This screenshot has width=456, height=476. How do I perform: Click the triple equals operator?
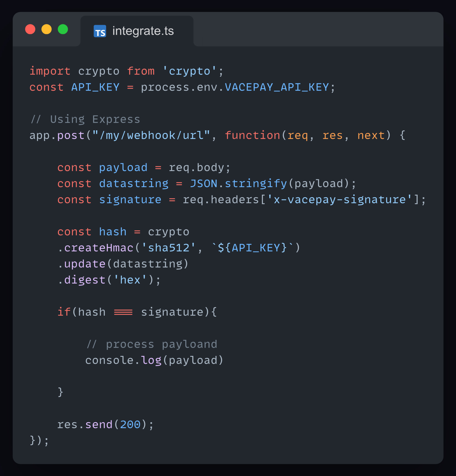(x=123, y=312)
